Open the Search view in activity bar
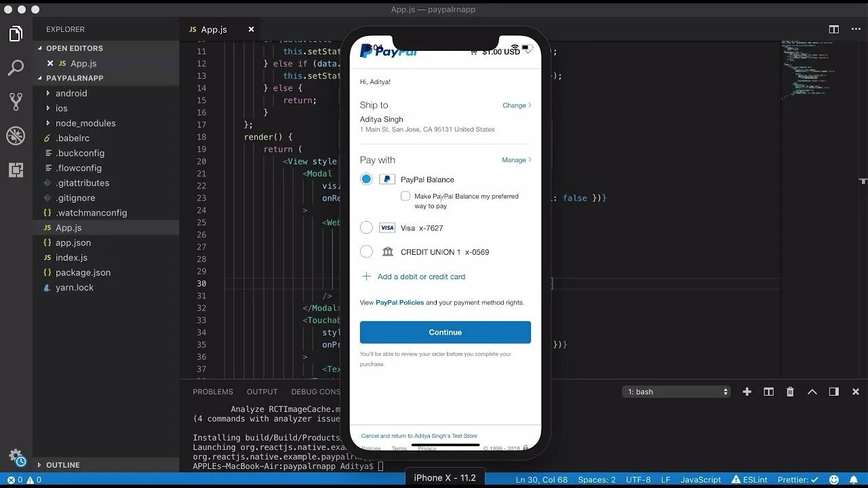868x488 pixels. click(16, 68)
